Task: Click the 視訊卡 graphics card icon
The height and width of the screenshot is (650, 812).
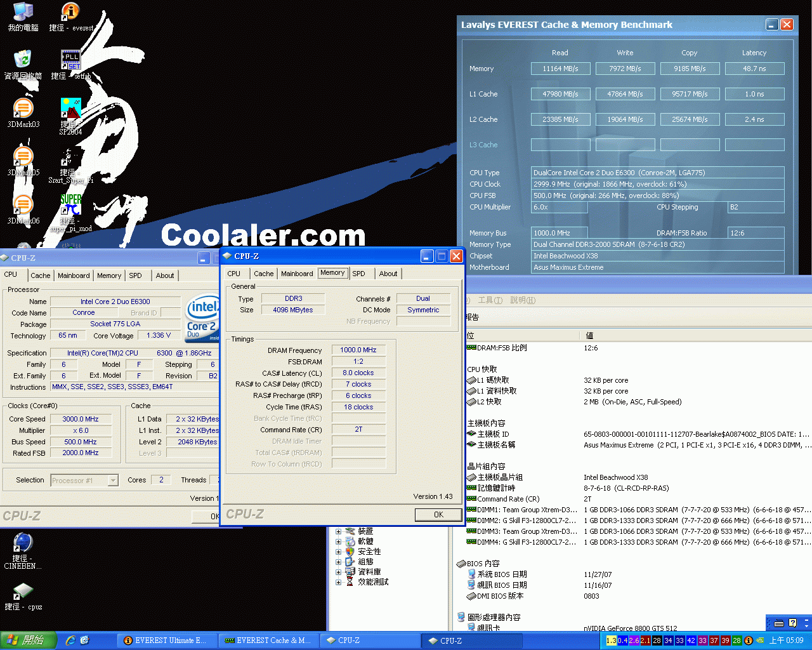Action: click(x=471, y=627)
